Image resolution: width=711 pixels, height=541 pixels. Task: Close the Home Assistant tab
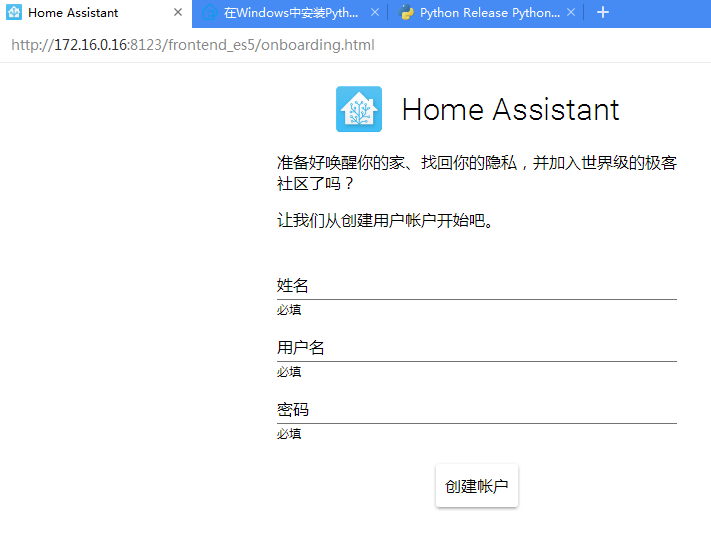(178, 12)
